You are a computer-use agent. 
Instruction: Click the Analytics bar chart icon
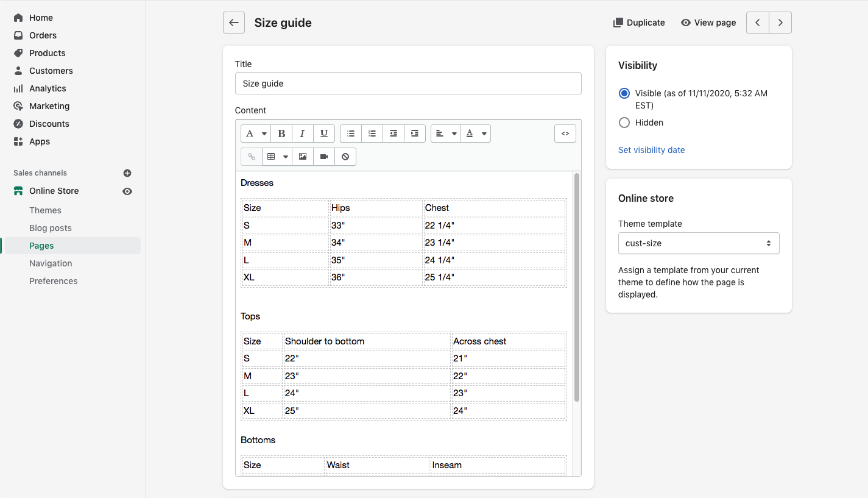18,88
